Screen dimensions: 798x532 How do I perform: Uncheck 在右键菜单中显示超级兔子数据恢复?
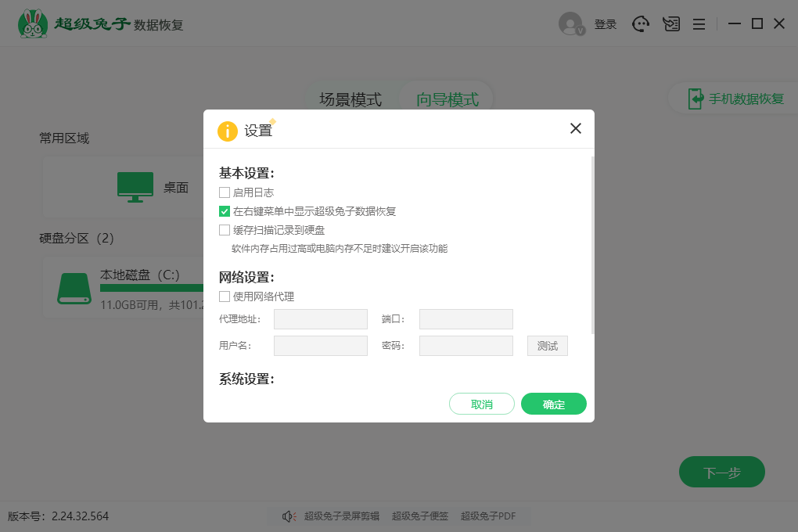(225, 211)
